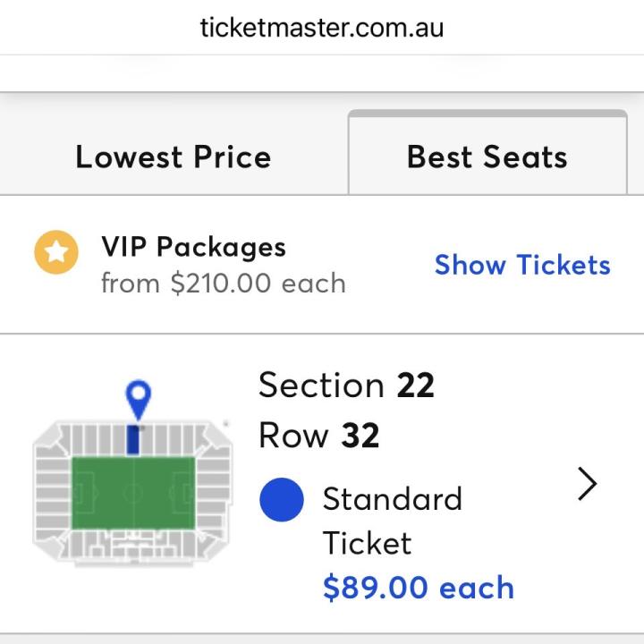
Task: Click the from $210.00 each text
Action: (223, 284)
